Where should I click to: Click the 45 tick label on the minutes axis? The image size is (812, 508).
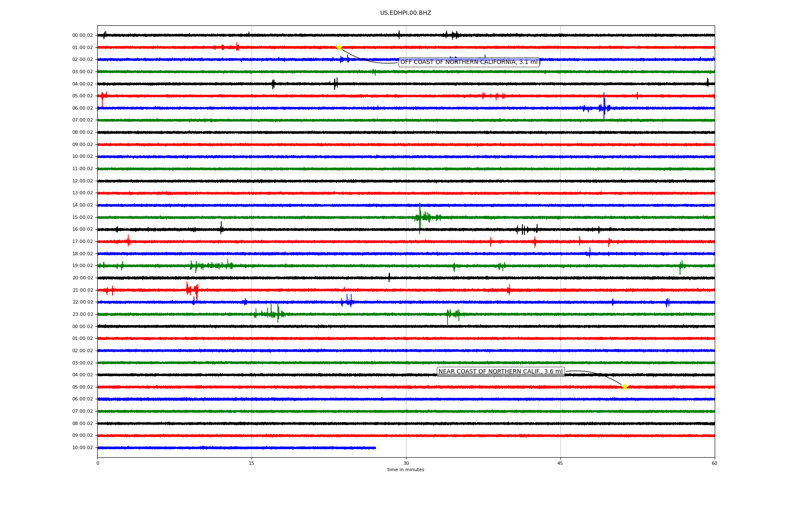tap(560, 463)
